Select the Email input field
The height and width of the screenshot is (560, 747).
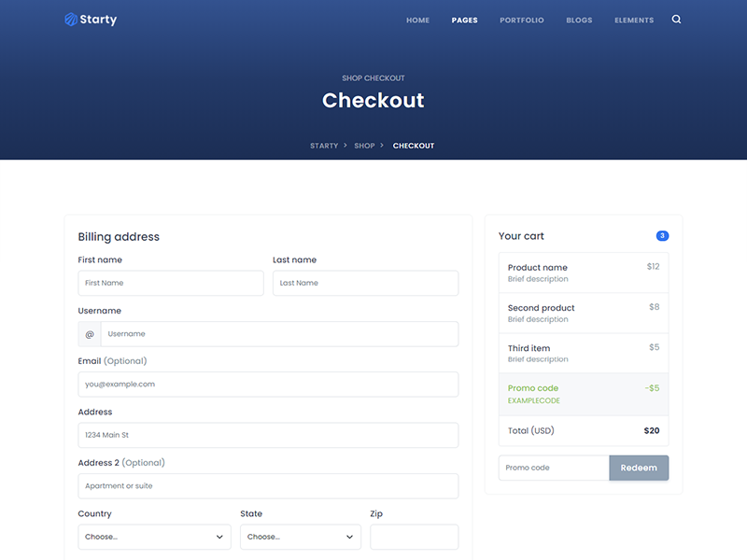pyautogui.click(x=268, y=385)
